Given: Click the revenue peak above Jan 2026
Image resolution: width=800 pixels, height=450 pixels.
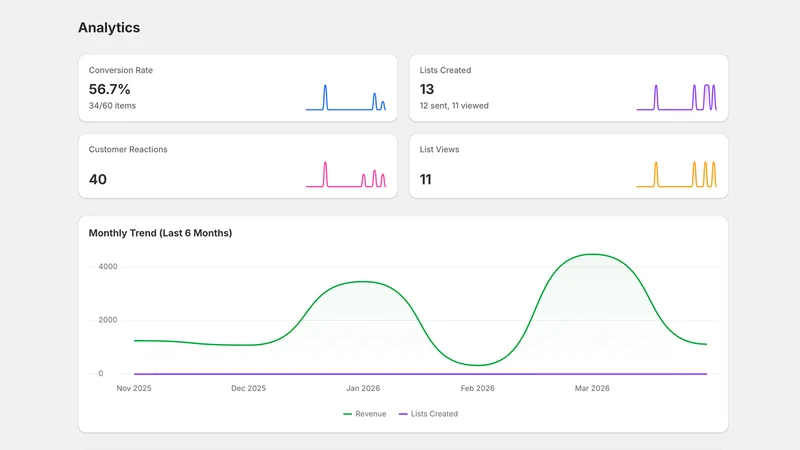Looking at the screenshot, I should tap(362, 282).
